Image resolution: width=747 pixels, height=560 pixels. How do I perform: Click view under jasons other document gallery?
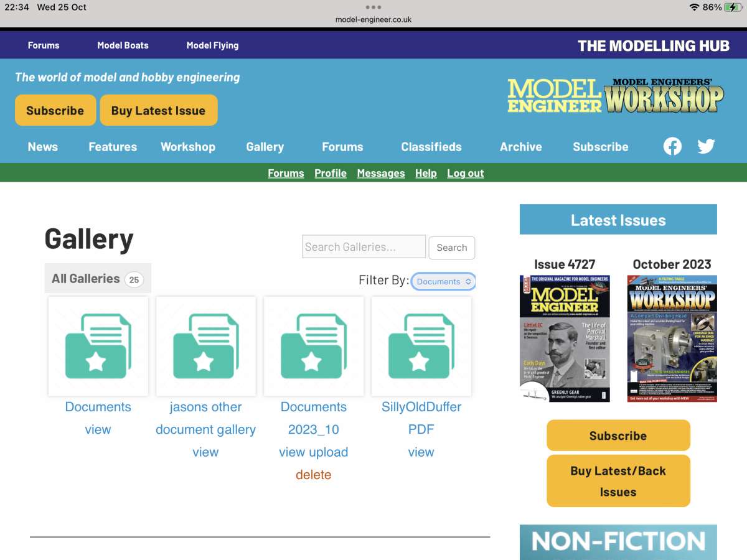205,452
